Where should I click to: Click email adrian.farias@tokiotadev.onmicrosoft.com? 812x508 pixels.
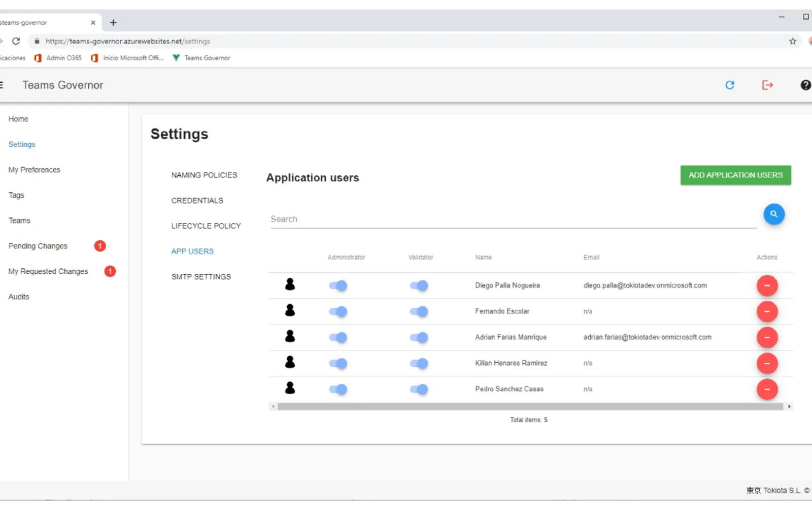click(647, 337)
